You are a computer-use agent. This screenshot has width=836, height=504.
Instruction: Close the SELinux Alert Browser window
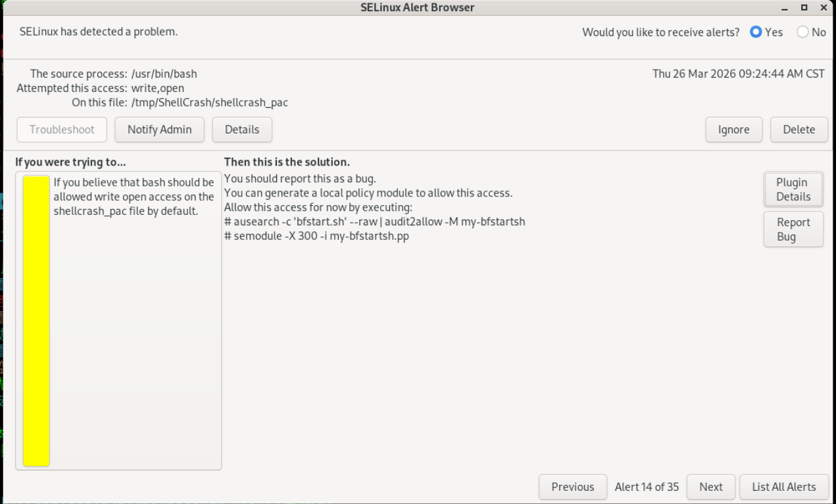822,8
